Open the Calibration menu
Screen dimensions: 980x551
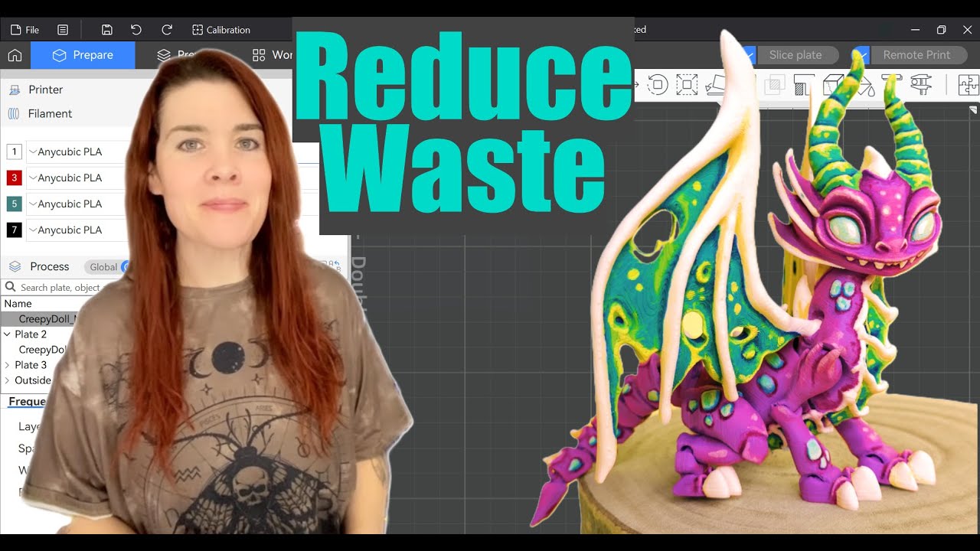(x=221, y=30)
